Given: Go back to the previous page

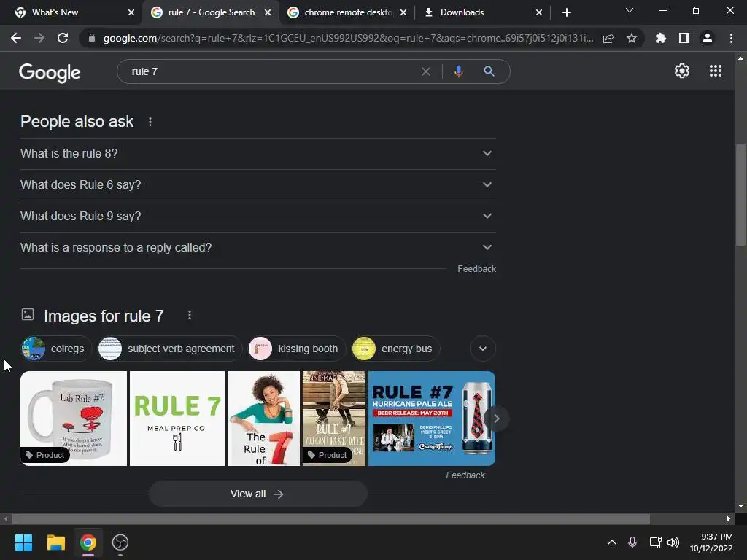Looking at the screenshot, I should point(16,38).
